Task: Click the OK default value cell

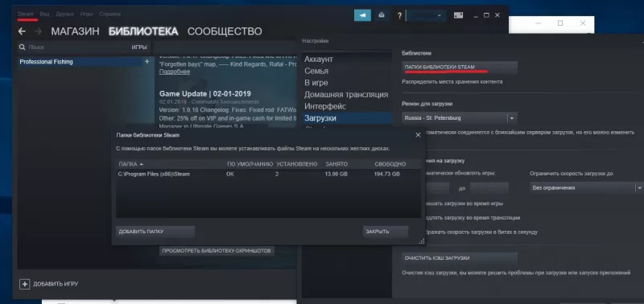Action: point(230,174)
